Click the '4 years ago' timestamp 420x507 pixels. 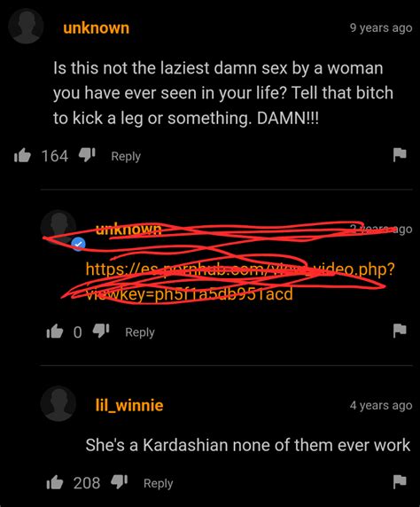[381, 405]
